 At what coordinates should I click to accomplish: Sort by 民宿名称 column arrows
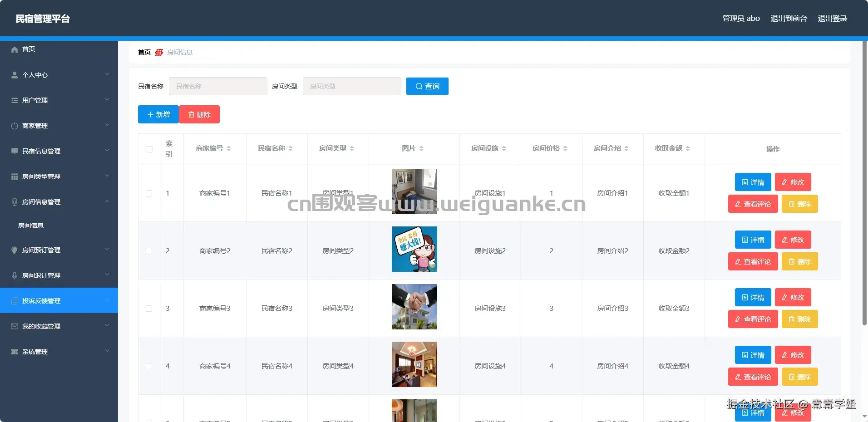click(291, 148)
